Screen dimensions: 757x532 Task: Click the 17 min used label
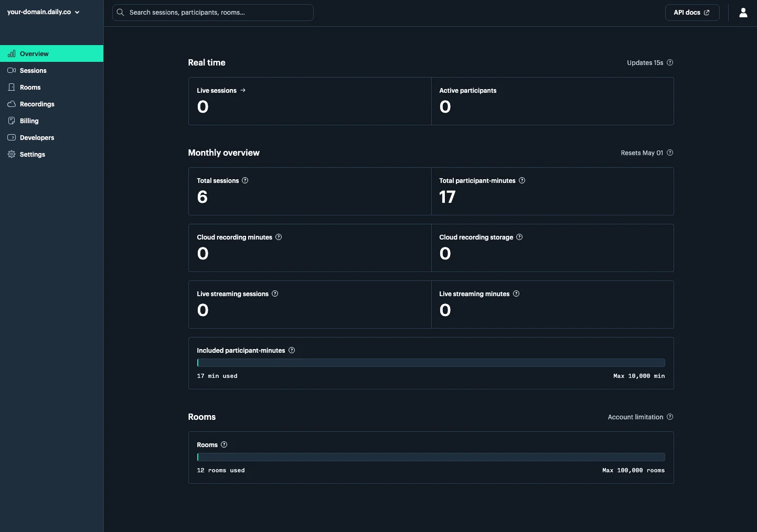tap(217, 376)
